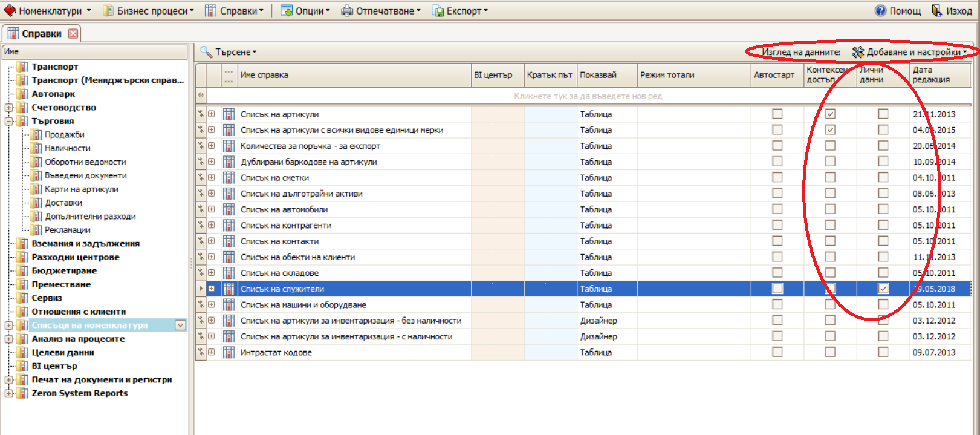Click the new row entry field
The width and height of the screenshot is (980, 435).
pos(588,96)
